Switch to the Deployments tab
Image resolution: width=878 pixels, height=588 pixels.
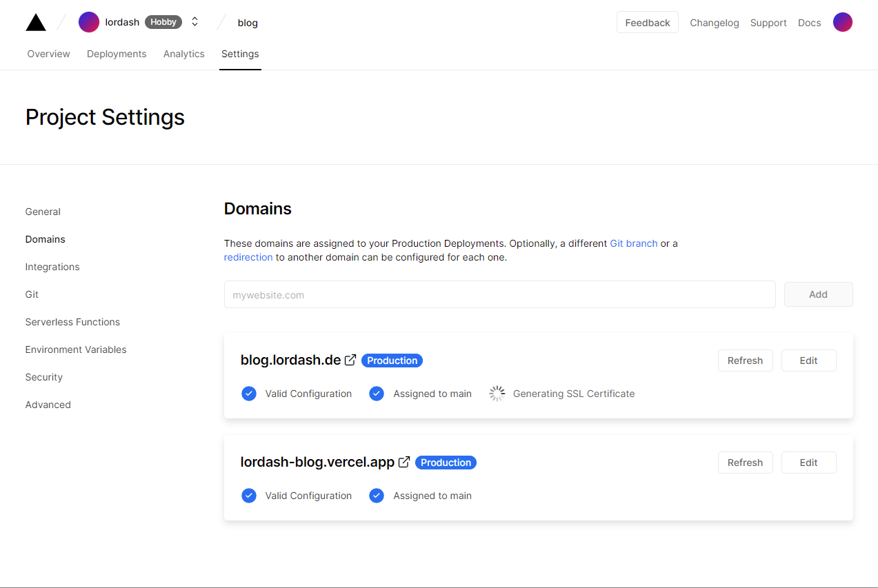pyautogui.click(x=117, y=54)
